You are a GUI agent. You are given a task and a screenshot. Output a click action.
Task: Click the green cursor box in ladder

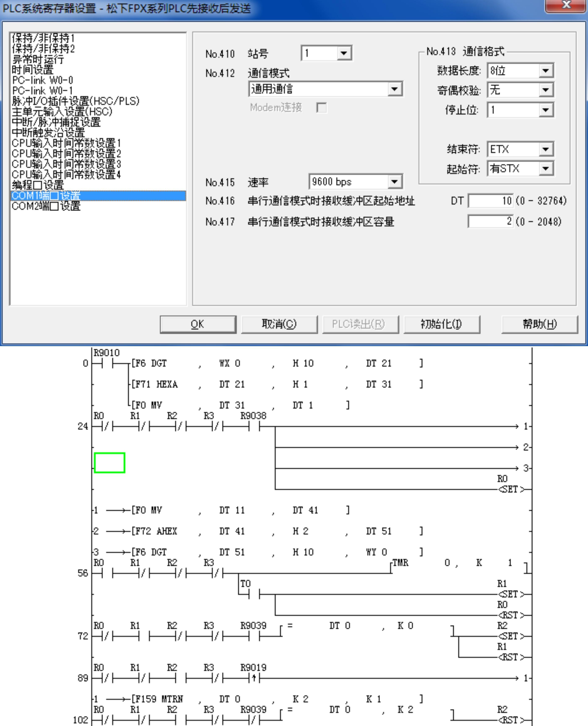109,463
